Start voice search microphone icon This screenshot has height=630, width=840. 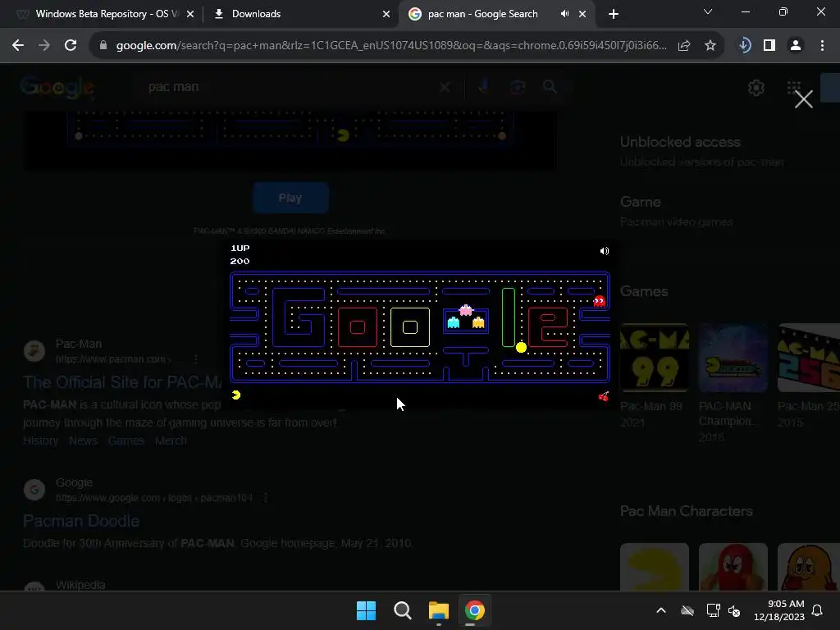484,87
